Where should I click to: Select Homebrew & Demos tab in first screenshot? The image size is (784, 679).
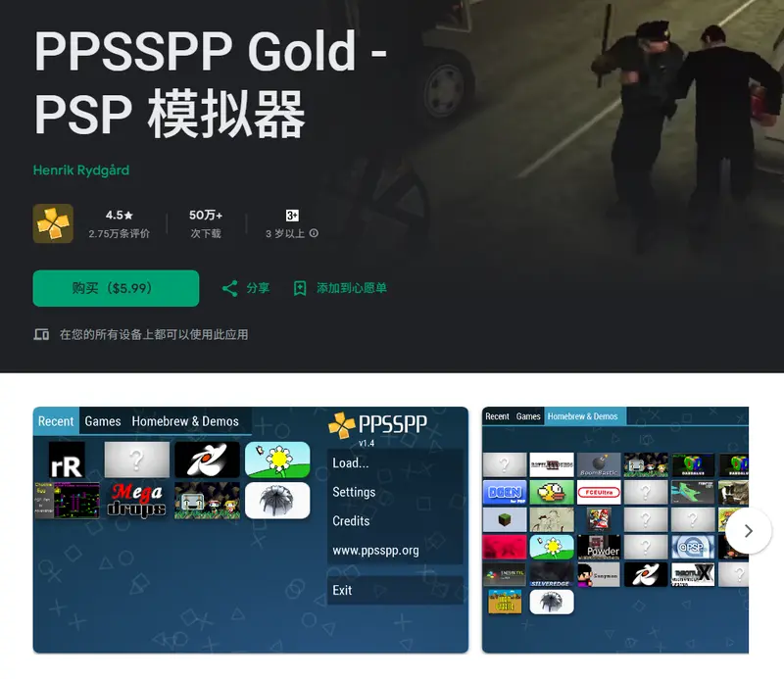coord(185,421)
